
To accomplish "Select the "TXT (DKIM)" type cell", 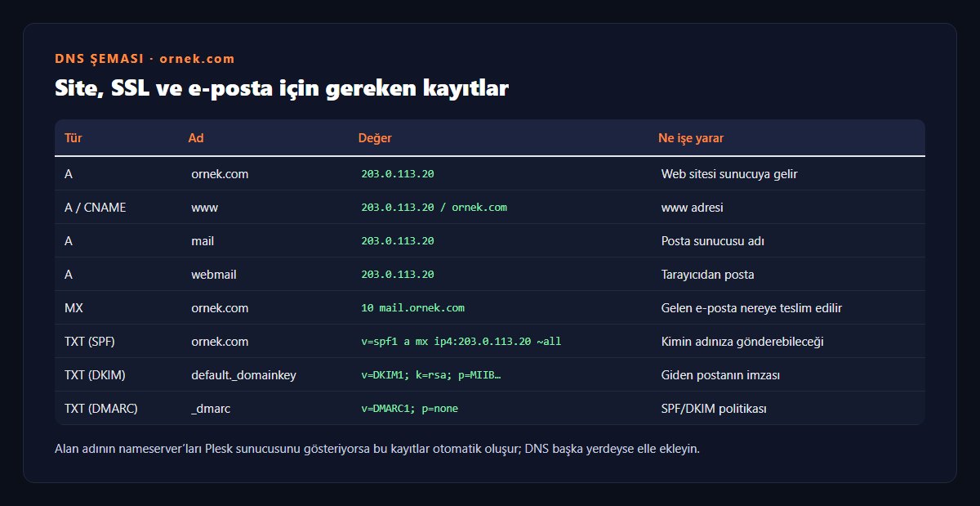I will point(95,375).
